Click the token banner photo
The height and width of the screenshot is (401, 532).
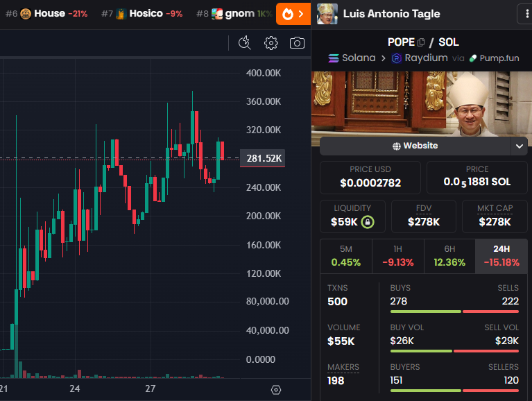click(x=422, y=104)
